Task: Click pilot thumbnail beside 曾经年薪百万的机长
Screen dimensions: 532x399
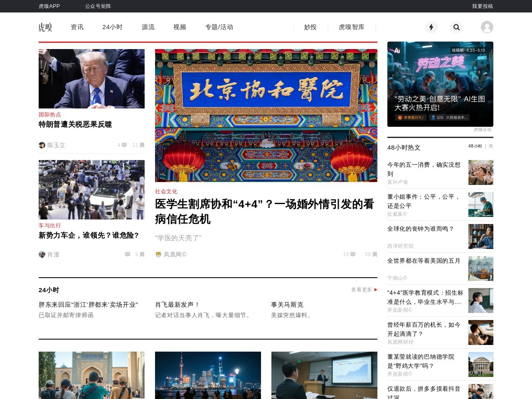Action: tap(481, 332)
